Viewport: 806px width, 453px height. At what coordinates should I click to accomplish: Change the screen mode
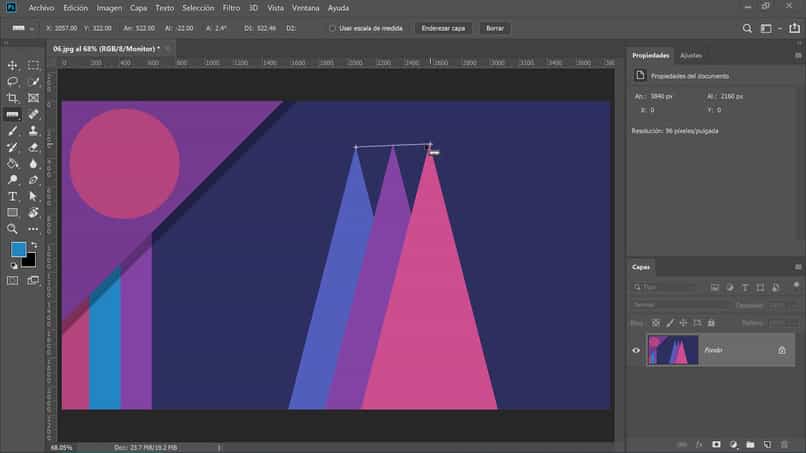click(33, 280)
